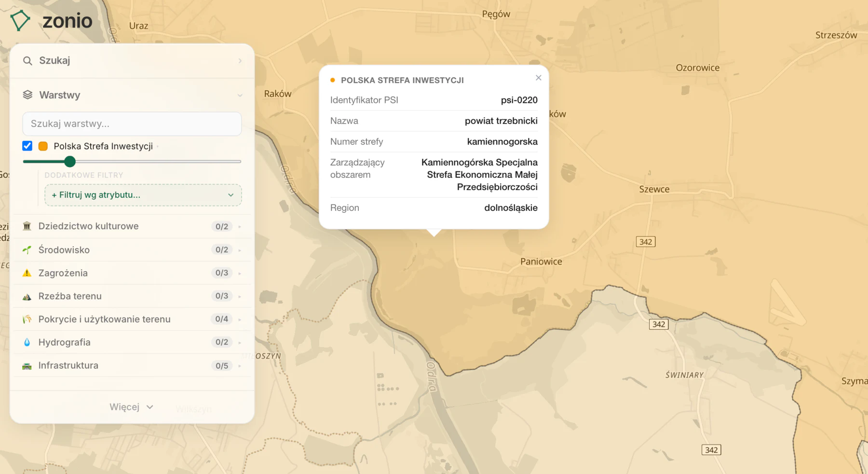Adjust the layer opacity slider handle
Viewport: 868px width, 474px height.
[x=70, y=161]
